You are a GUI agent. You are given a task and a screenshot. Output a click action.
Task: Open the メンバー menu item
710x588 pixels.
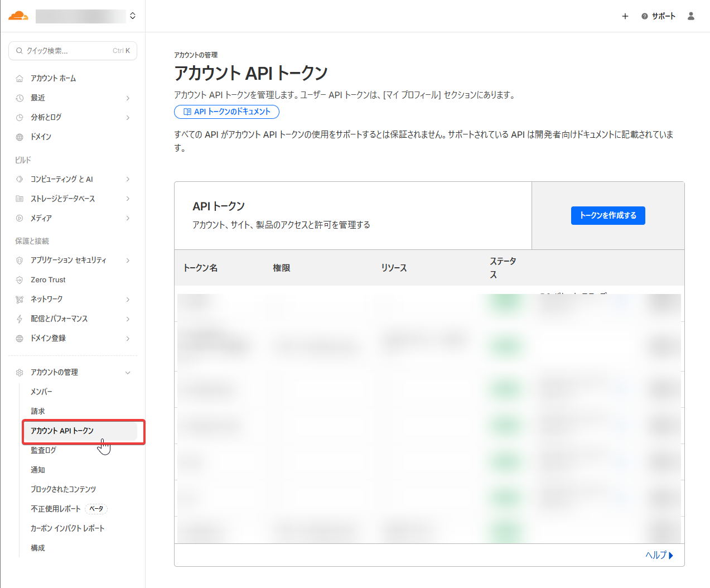41,392
